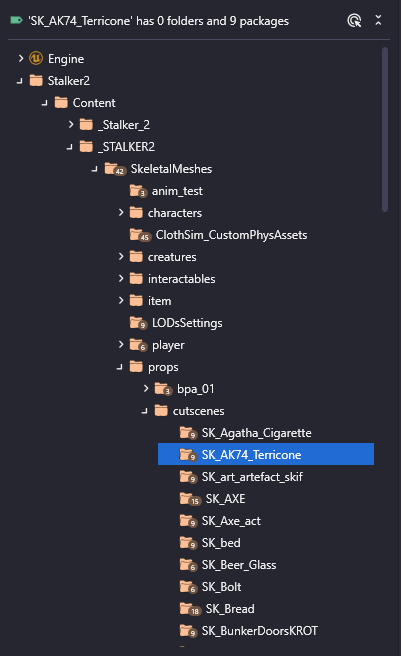401x656 pixels.
Task: Click the green tag icon in header
Action: tap(16, 20)
